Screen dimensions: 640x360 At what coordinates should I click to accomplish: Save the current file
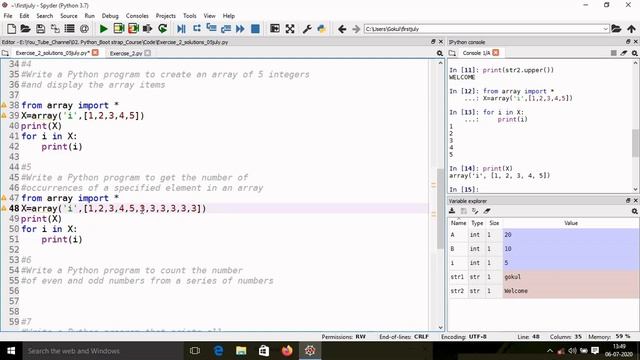click(x=40, y=29)
